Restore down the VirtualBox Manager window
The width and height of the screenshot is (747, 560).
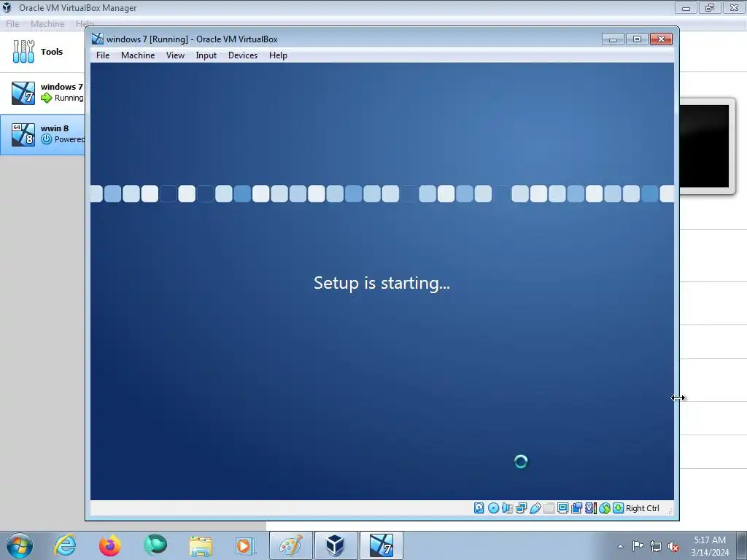coord(710,7)
